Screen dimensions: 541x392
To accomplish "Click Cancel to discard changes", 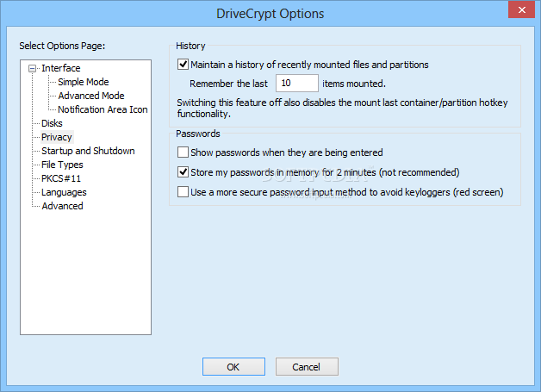I will 307,366.
